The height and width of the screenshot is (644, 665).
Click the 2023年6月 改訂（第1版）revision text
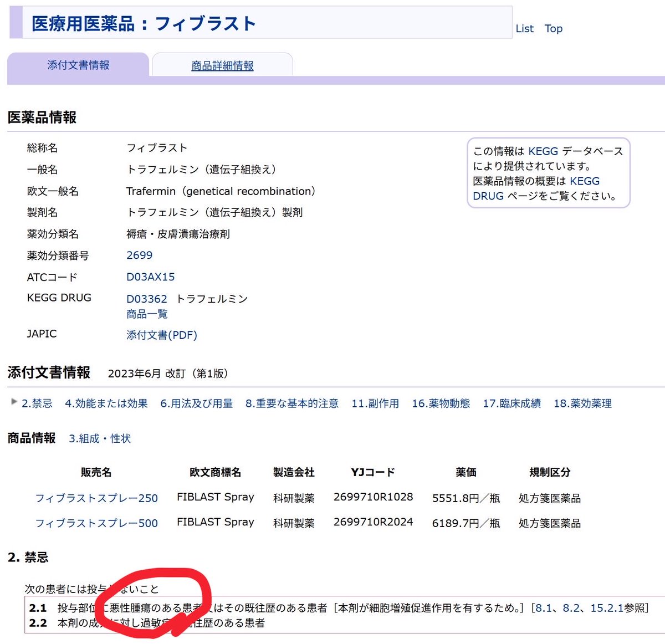click(x=168, y=374)
